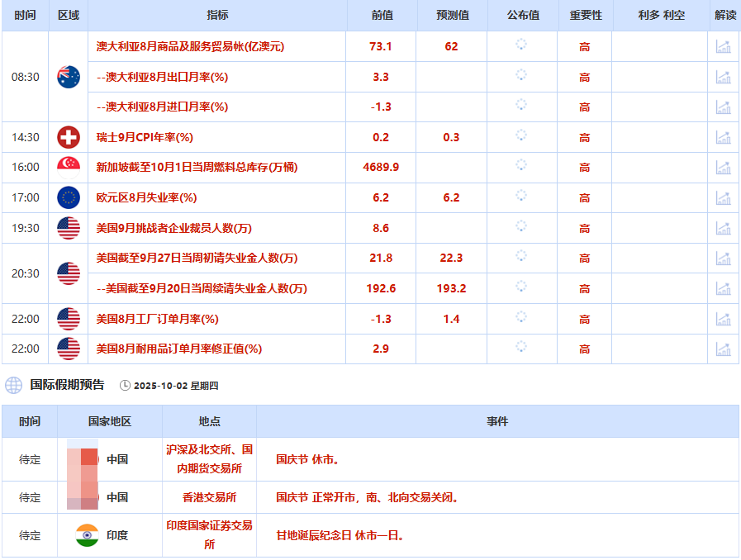Click previous value 73.1

pyautogui.click(x=381, y=46)
